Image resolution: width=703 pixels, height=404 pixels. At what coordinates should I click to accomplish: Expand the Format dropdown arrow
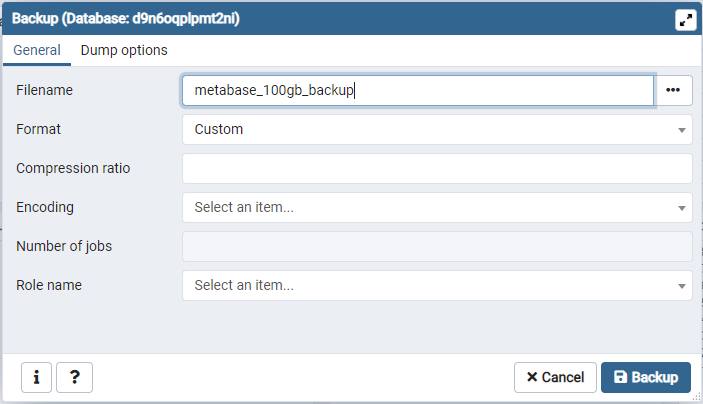point(681,130)
